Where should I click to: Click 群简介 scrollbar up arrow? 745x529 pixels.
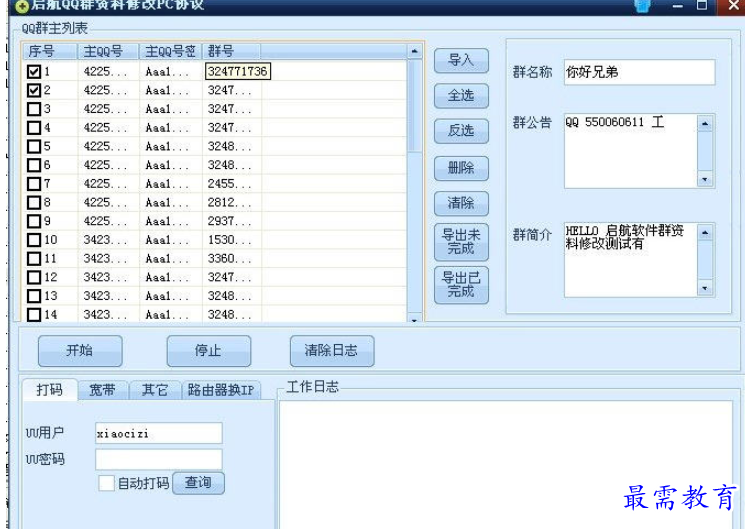[x=705, y=233]
